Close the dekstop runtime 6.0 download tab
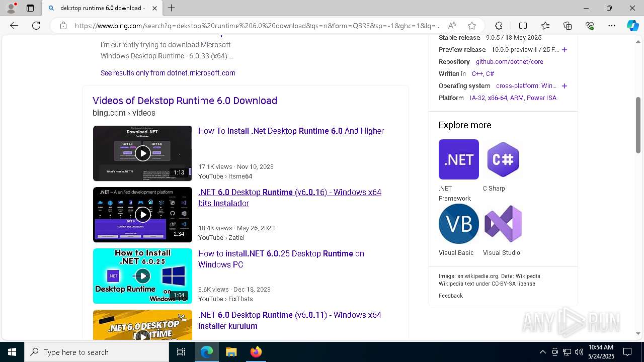This screenshot has height=362, width=644. tap(154, 8)
